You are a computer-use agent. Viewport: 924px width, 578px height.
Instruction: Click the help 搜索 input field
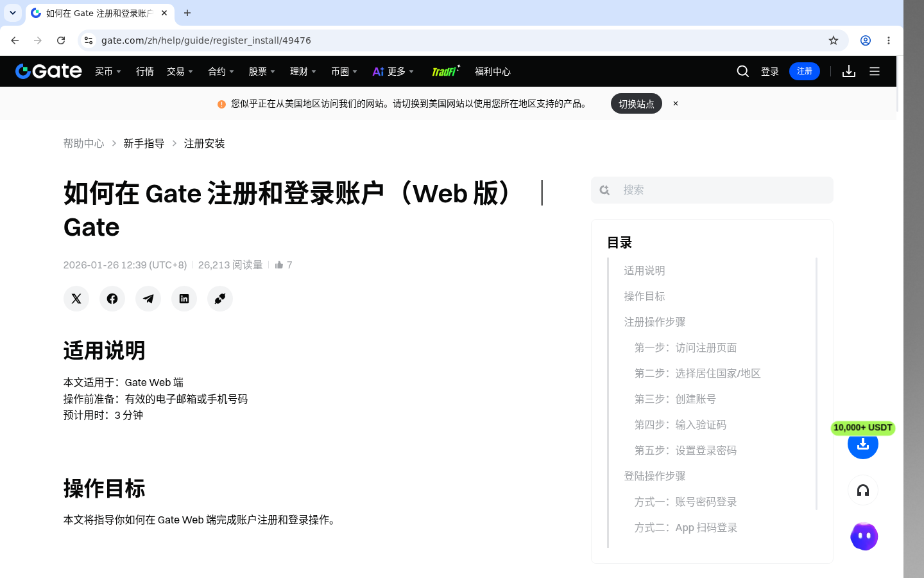[712, 190]
